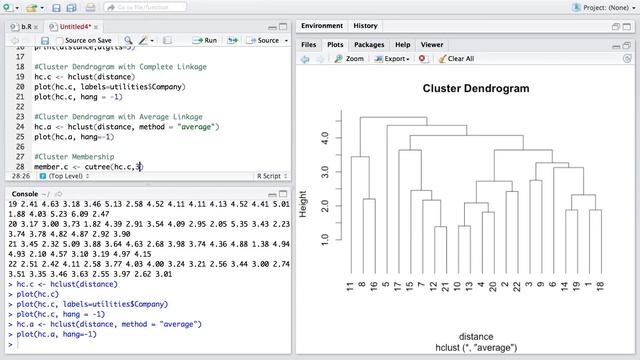Viewport: 640px width, 360px height.
Task: Open the code tools wand menu
Action: tap(146, 40)
